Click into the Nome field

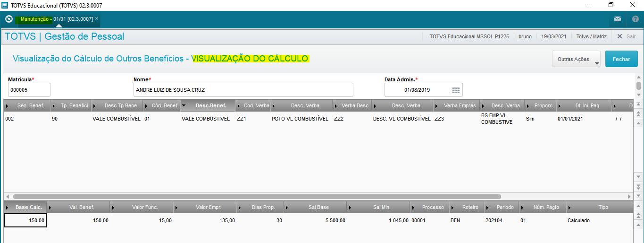coord(243,90)
